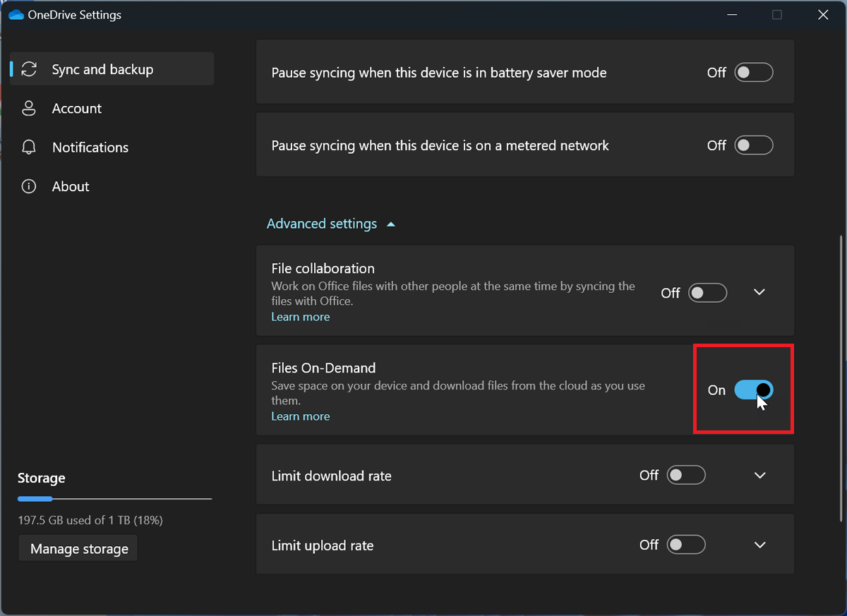Screen dimensions: 847x616
Task: Turn on pause syncing on metered networks
Action: coord(753,145)
